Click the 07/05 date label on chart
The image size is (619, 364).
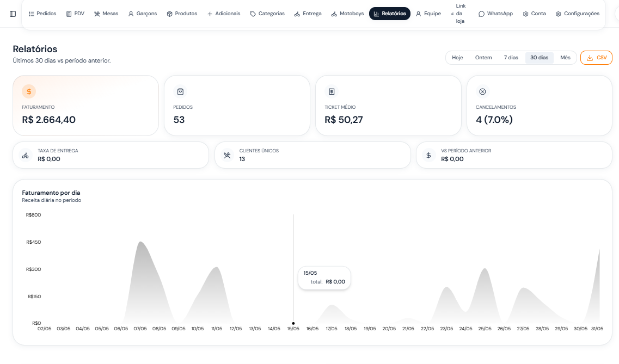coord(140,329)
